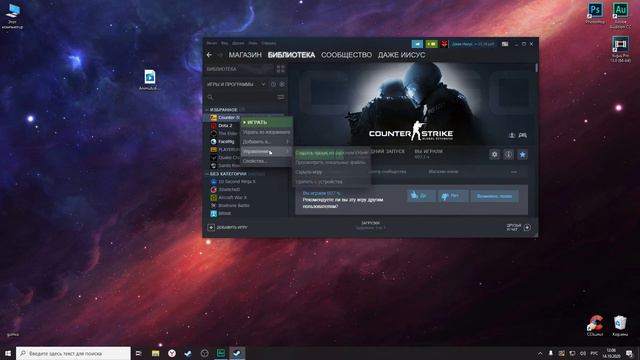
Task: Open Downloads at the bottom of Steam
Action: [370, 225]
